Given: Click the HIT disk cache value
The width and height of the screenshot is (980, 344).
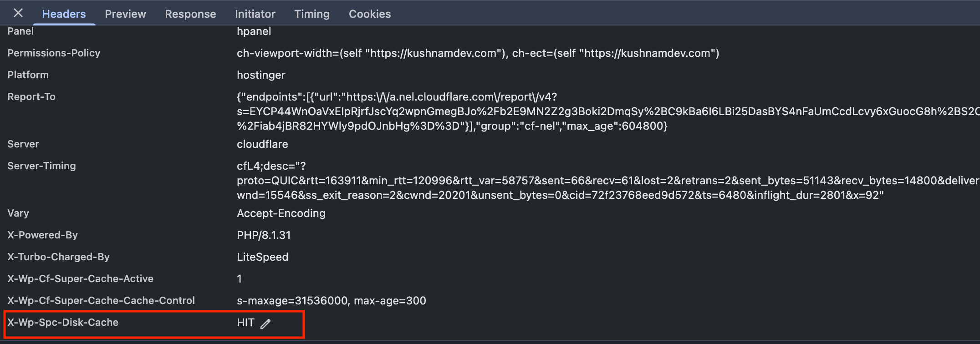Looking at the screenshot, I should click(x=245, y=323).
